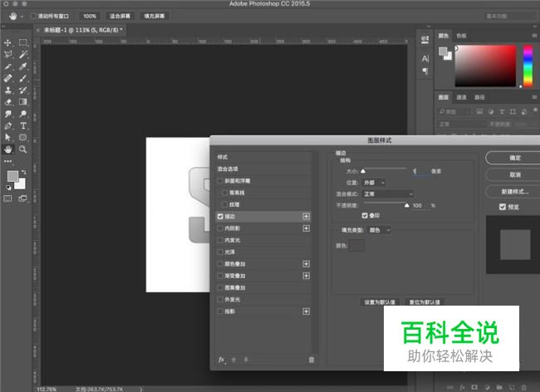The width and height of the screenshot is (540, 392).
Task: Select the Move tool
Action: pyautogui.click(x=7, y=43)
